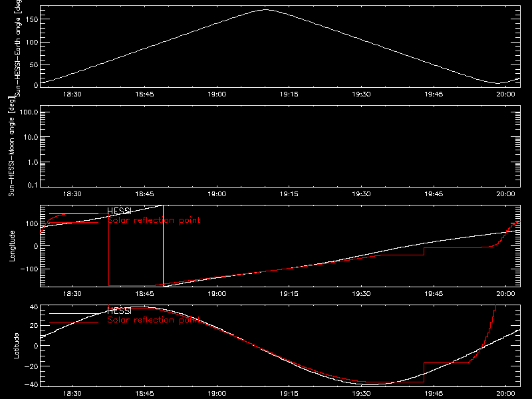Click the HESSI legend label in Latitude plot

point(119,311)
